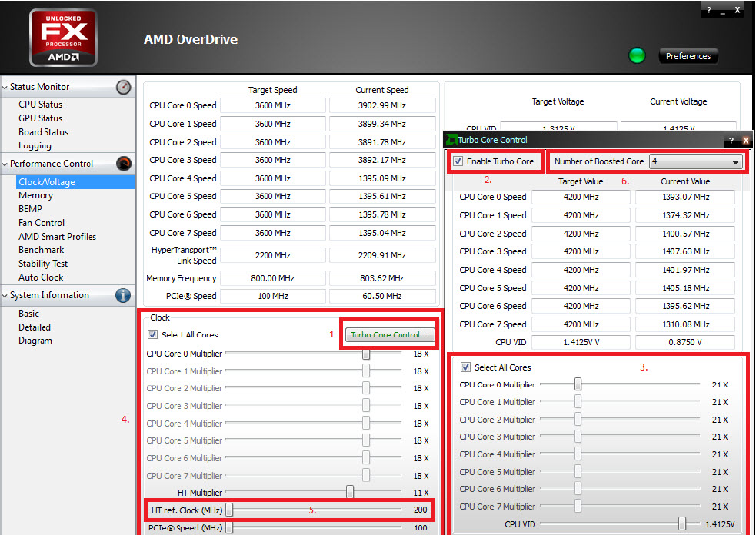The width and height of the screenshot is (756, 535).
Task: Close the Turbo Core Control window
Action: 745,140
